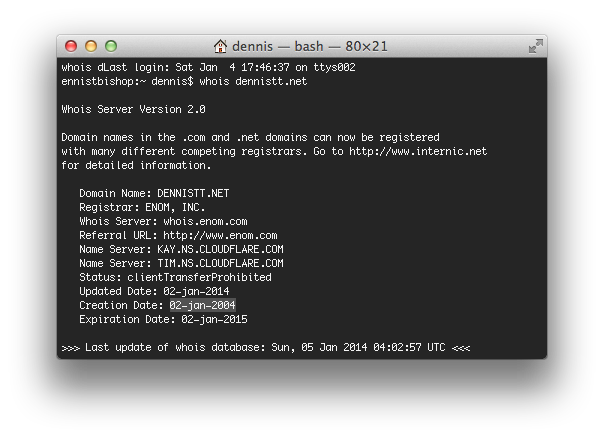Click the DENNISTT.NET domain name value

click(x=193, y=193)
